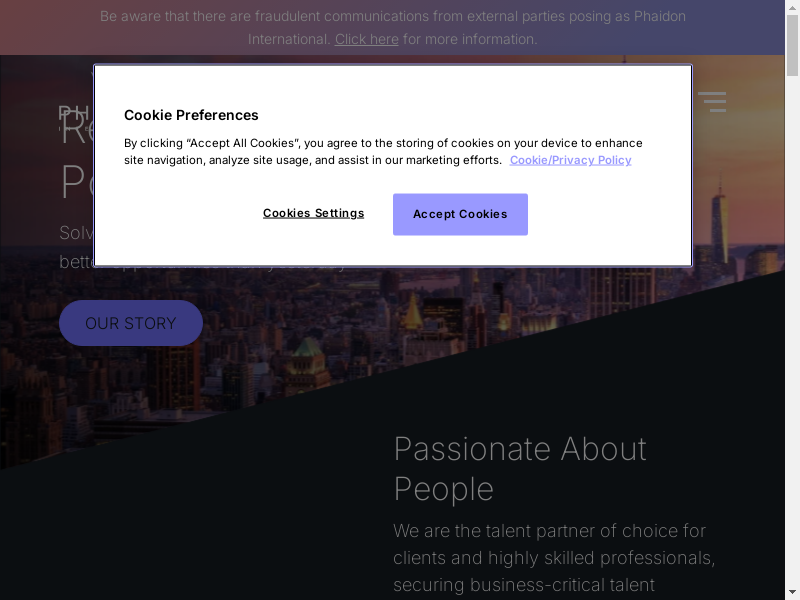Click the partially hidden Phaidon logo
Viewport: 800px width, 600px height.
tap(74, 112)
